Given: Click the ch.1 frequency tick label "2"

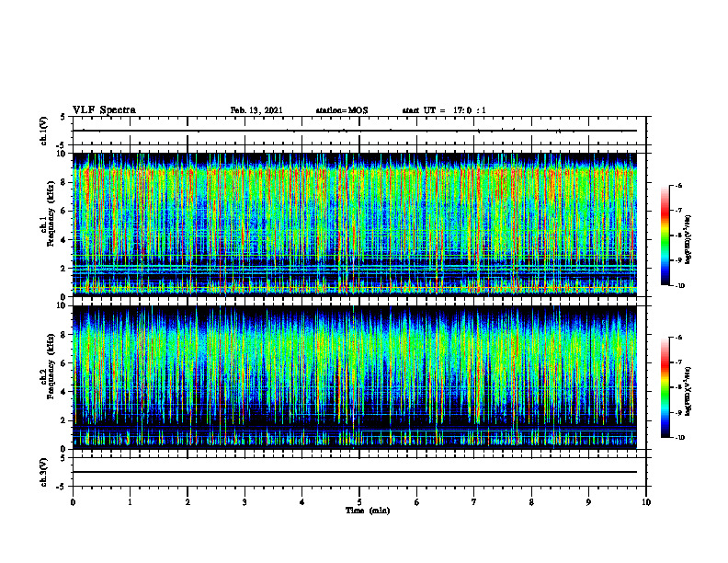Looking at the screenshot, I should (64, 269).
